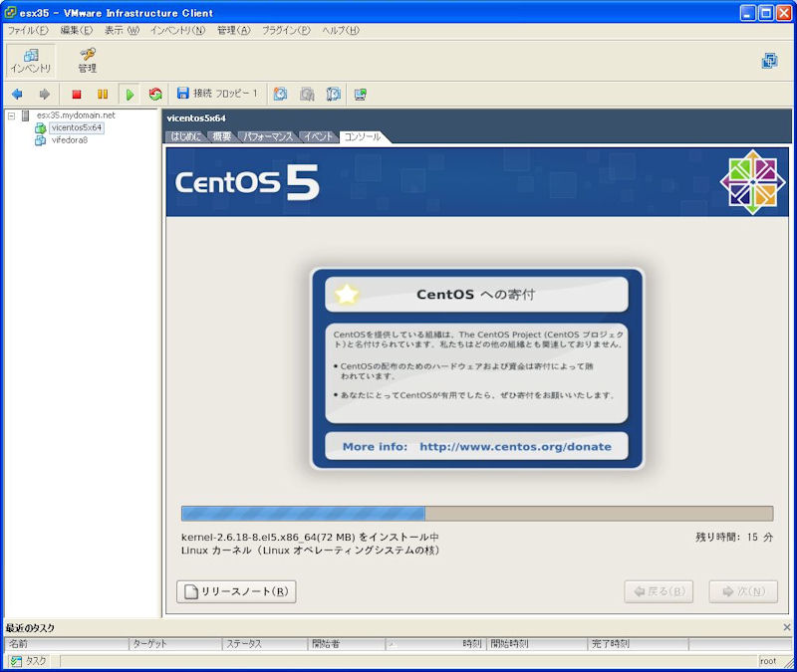
Task: Go back with the blue left arrow
Action: click(17, 94)
